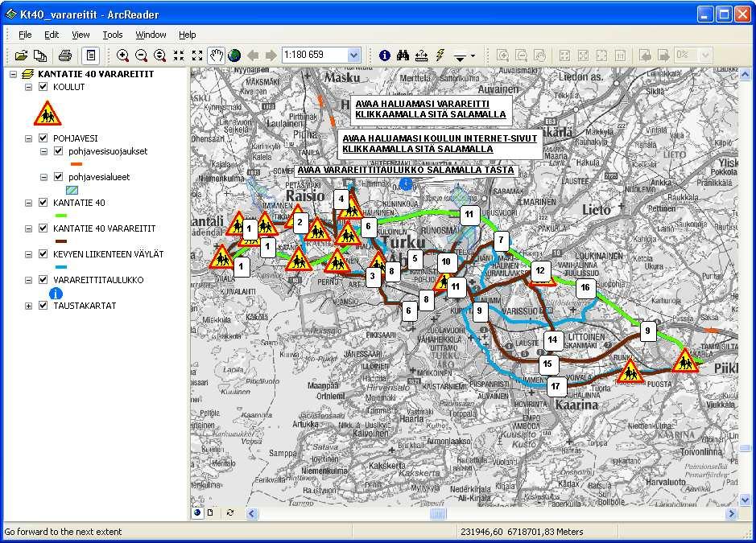Collapse the pohjavesialueet legend
This screenshot has width=756, height=543.
(x=43, y=177)
